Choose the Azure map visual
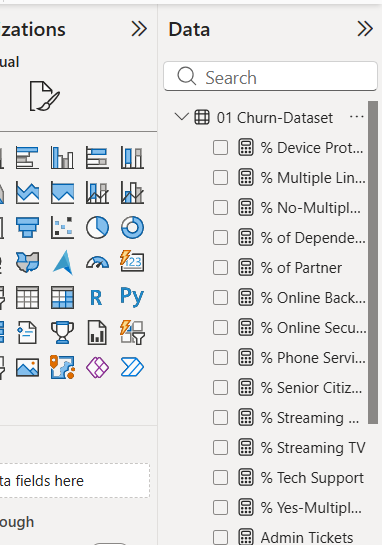This screenshot has width=382, height=545. [x=62, y=262]
